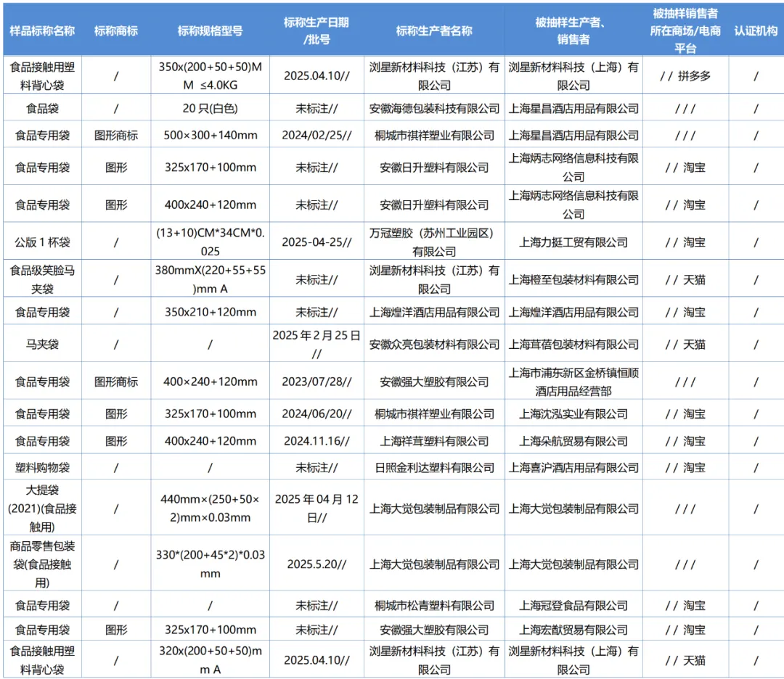This screenshot has width=784, height=679.
Task: Select the 塑料购物袋 sample name cell
Action: click(x=42, y=468)
